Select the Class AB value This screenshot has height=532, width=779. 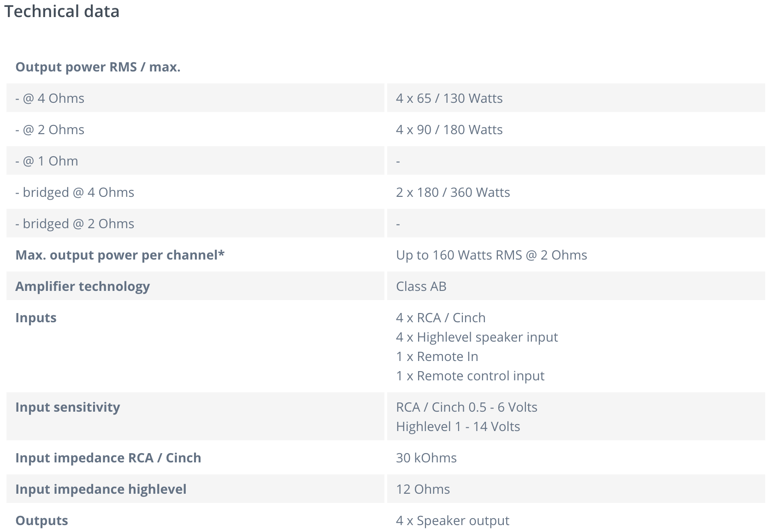pos(421,287)
